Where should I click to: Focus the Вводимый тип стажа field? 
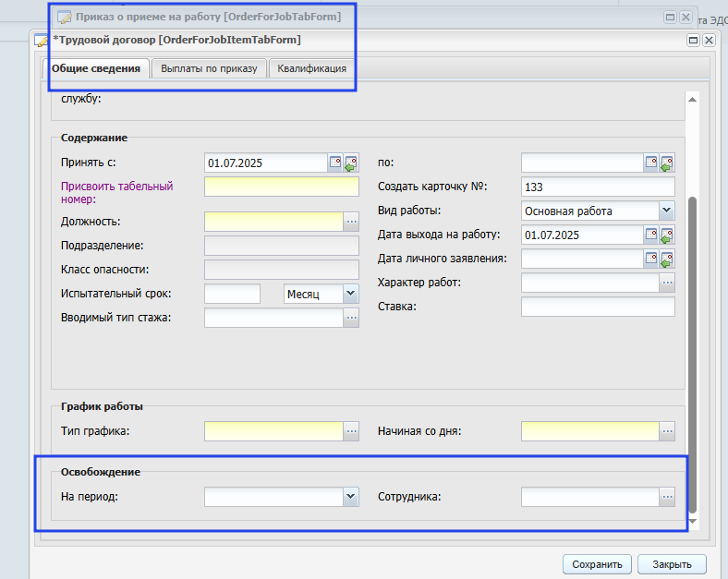click(x=274, y=318)
